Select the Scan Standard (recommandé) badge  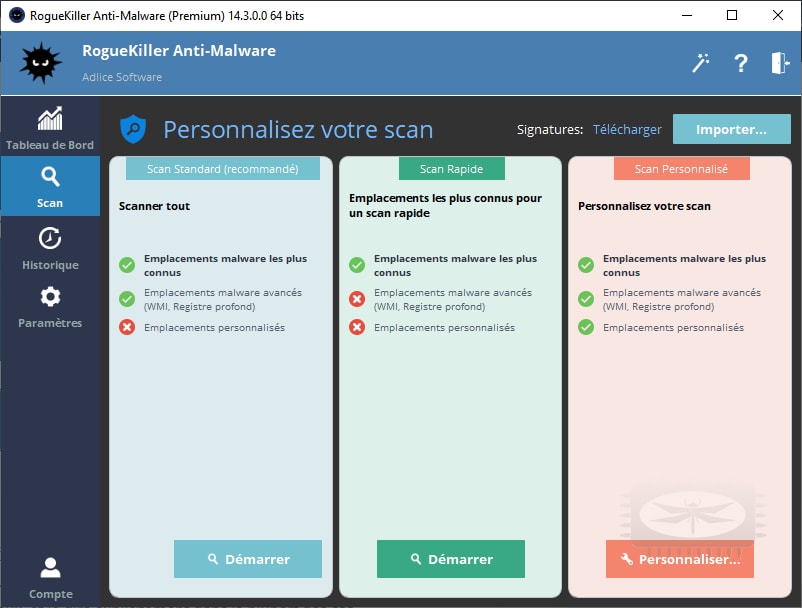tap(223, 169)
